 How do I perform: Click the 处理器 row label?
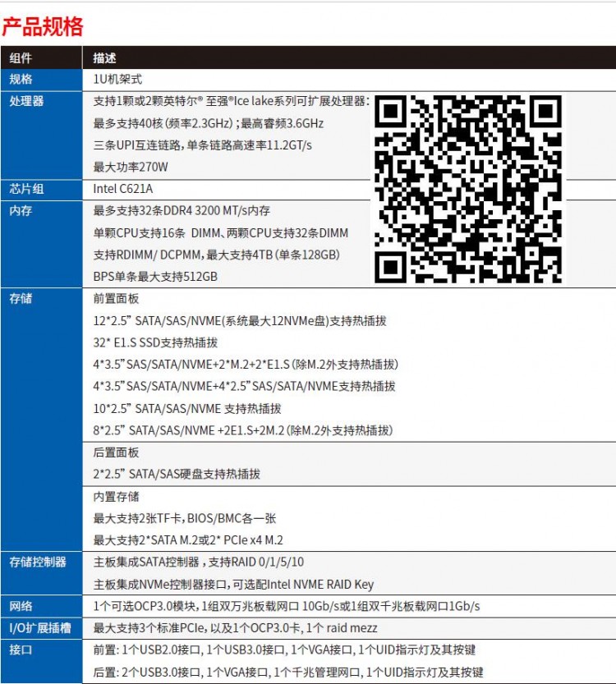pyautogui.click(x=26, y=102)
